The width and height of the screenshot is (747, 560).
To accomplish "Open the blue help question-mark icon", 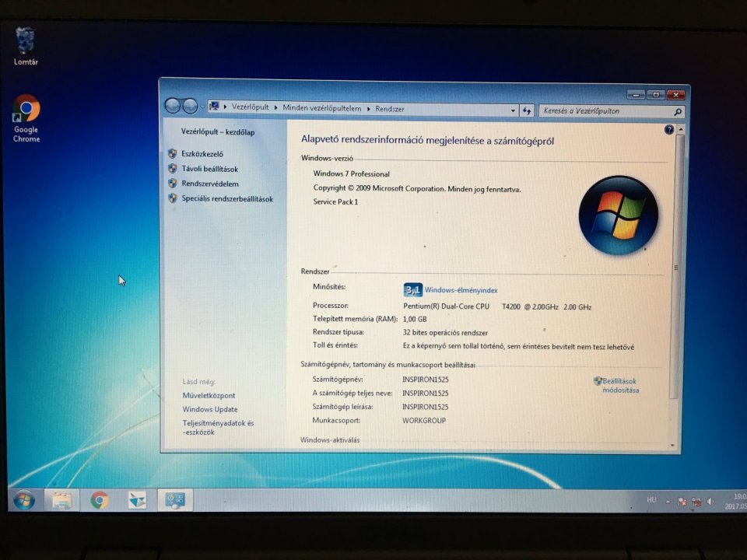I will [x=669, y=130].
